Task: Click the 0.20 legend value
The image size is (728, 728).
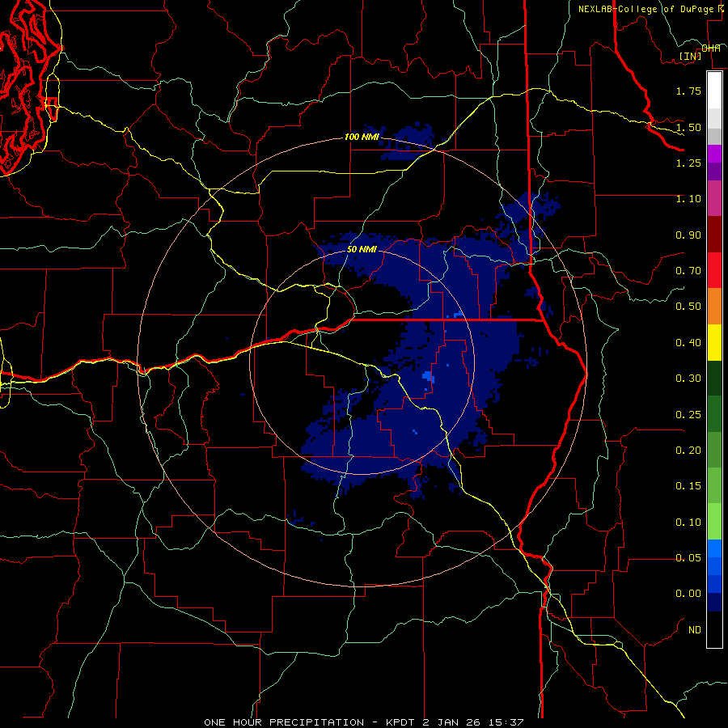Action: pyautogui.click(x=688, y=451)
